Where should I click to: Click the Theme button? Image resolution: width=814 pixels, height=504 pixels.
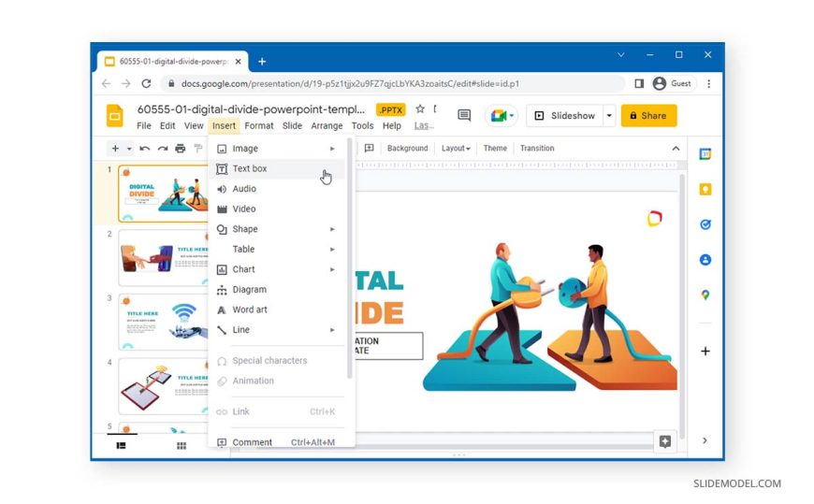pos(495,149)
